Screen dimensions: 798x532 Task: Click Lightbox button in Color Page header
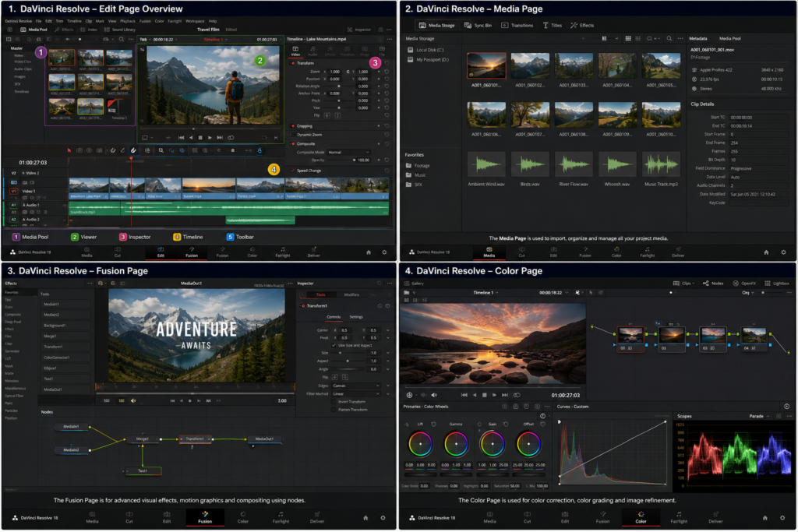point(777,284)
